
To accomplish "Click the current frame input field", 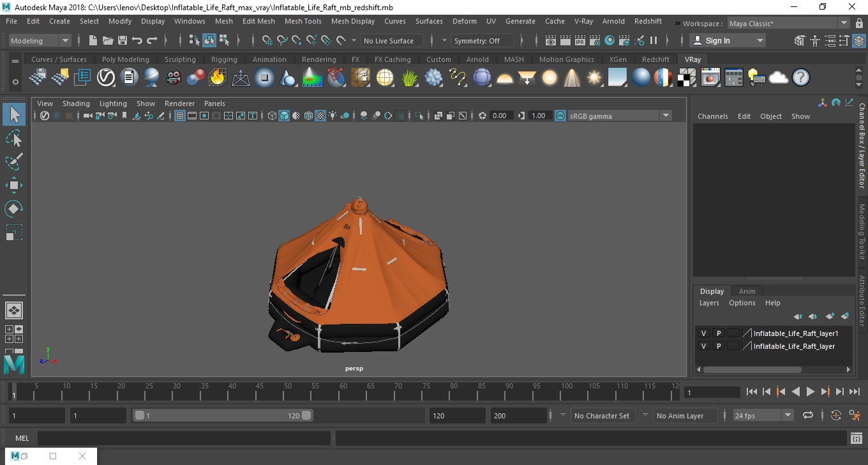I will [712, 392].
